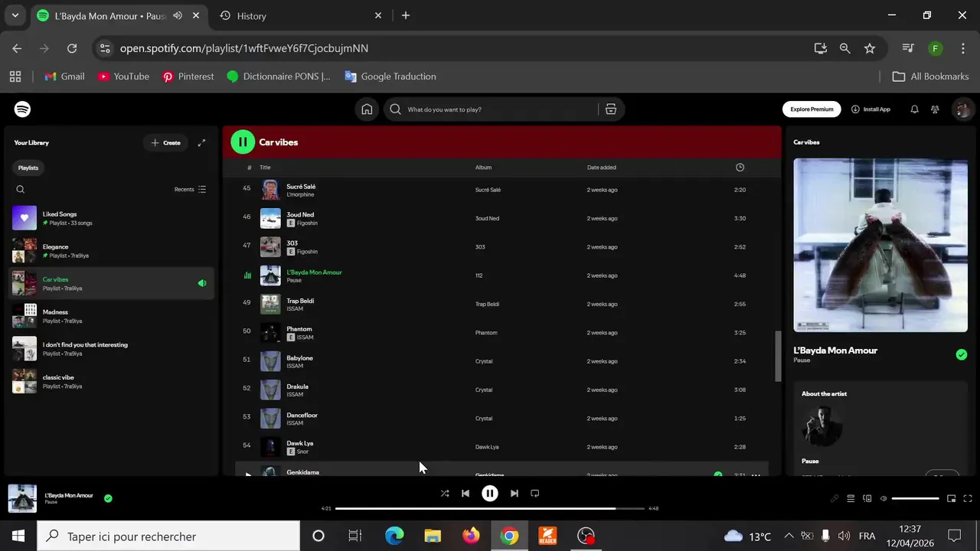
Task: Click Create in Your Library
Action: tap(166, 142)
